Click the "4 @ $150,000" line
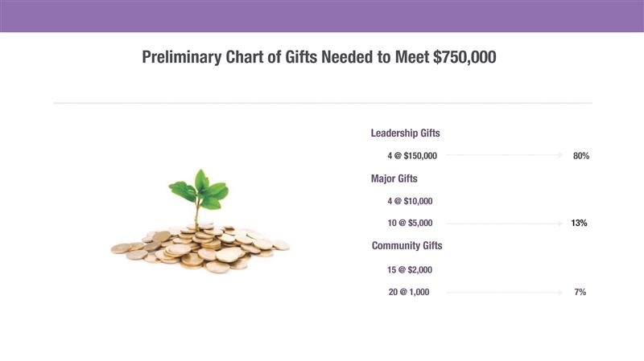 coord(412,155)
